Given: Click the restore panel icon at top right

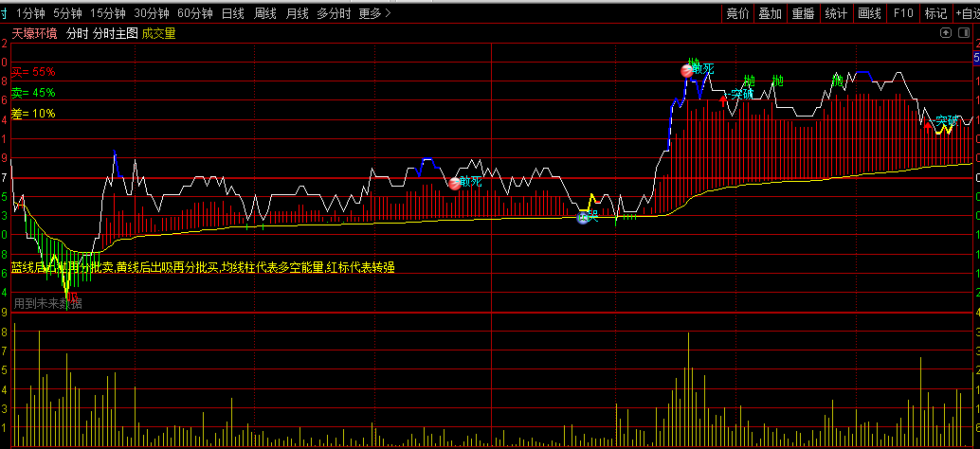Looking at the screenshot, I should (x=945, y=33).
